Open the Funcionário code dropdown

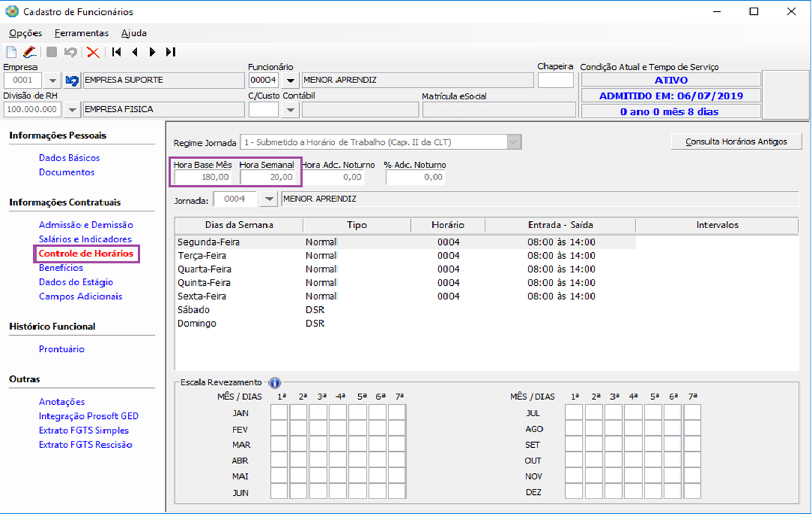pos(291,80)
